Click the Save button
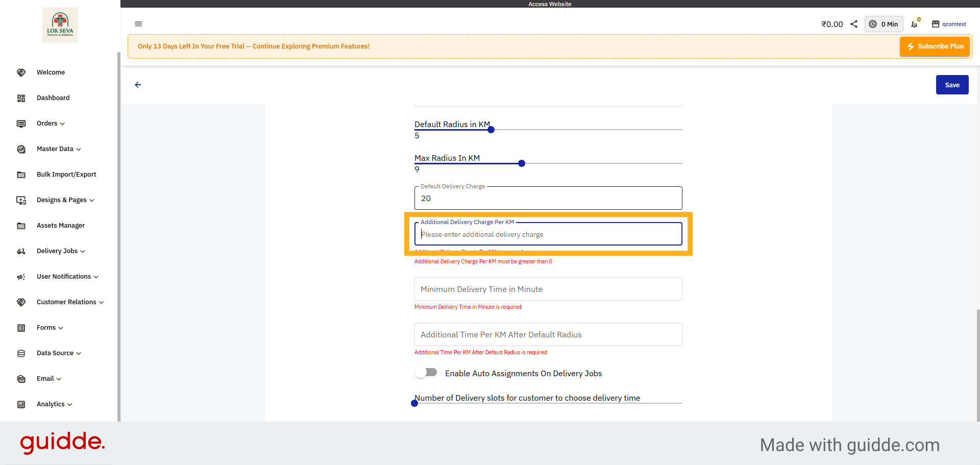The width and height of the screenshot is (980, 465). point(952,85)
